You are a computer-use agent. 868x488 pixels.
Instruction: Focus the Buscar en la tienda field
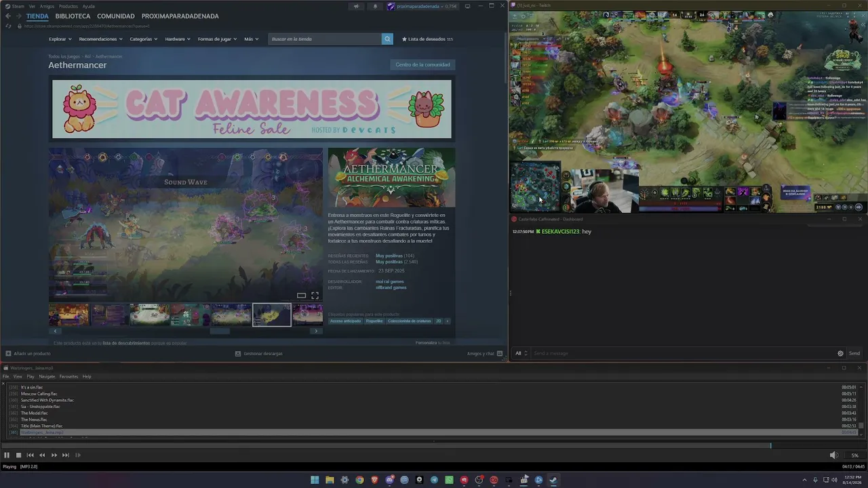325,39
